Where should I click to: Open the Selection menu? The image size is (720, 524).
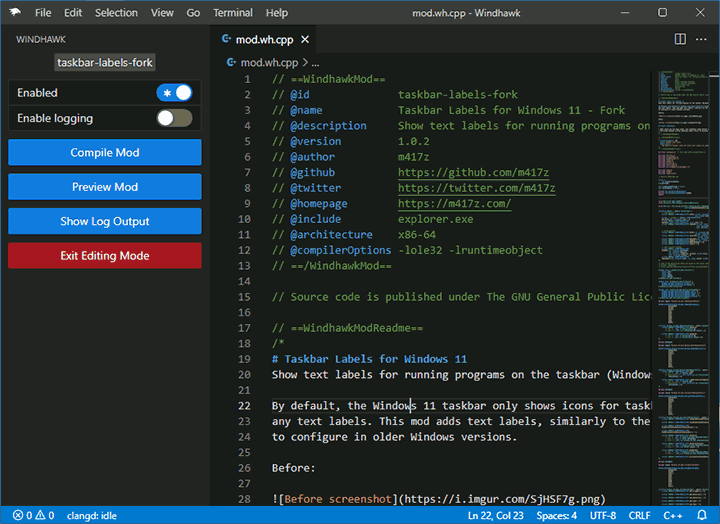(x=116, y=13)
